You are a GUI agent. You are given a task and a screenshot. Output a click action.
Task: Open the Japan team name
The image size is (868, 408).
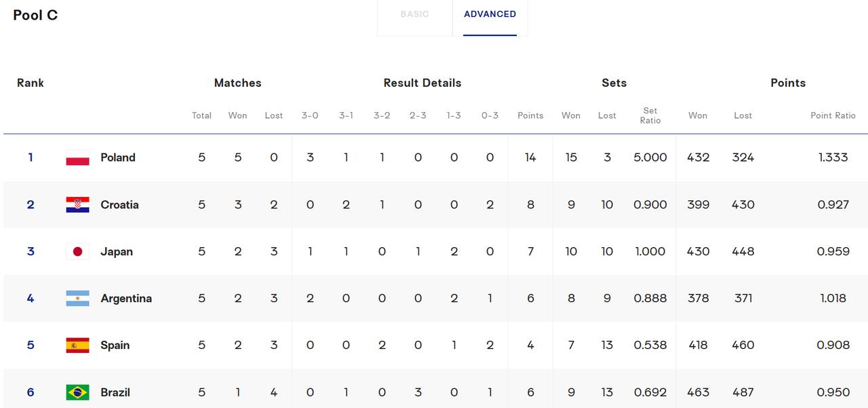point(117,251)
